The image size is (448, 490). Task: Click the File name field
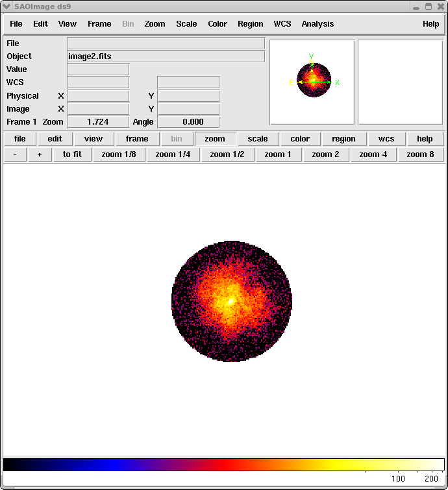coord(166,43)
